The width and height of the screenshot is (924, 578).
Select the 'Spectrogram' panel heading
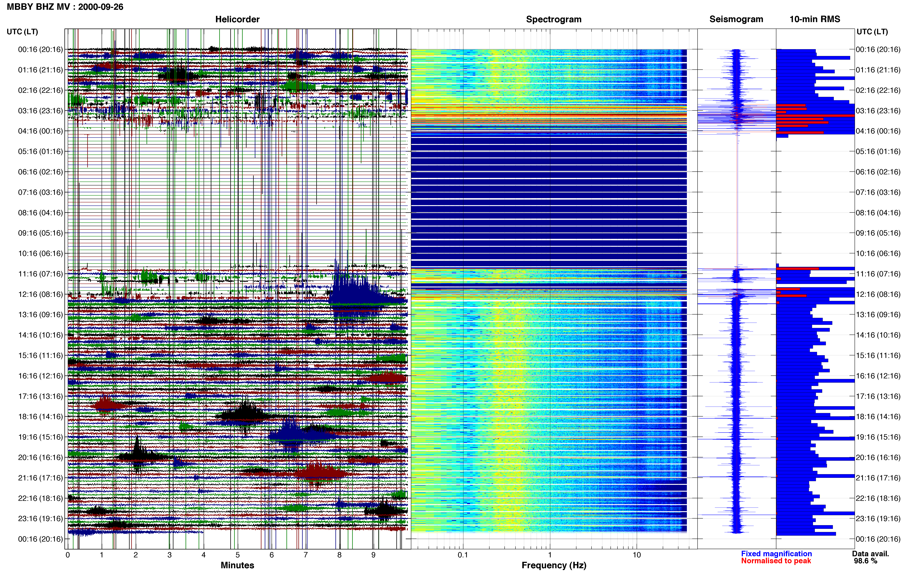[x=554, y=19]
